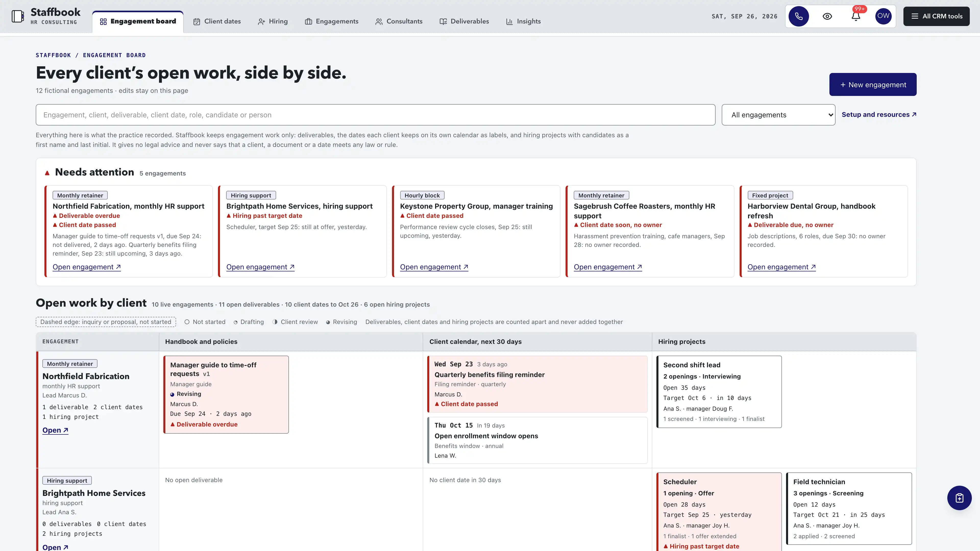
Task: Go to the Client dates tab
Action: pos(217,21)
